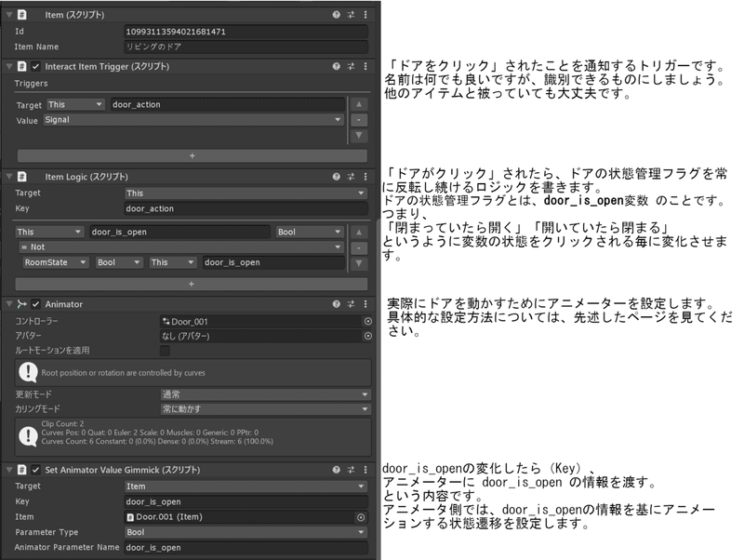Open presets for Item script component
744x560 pixels.
click(351, 15)
